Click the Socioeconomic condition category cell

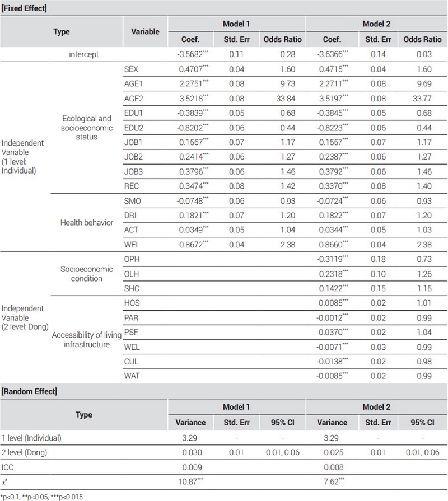coord(86,273)
